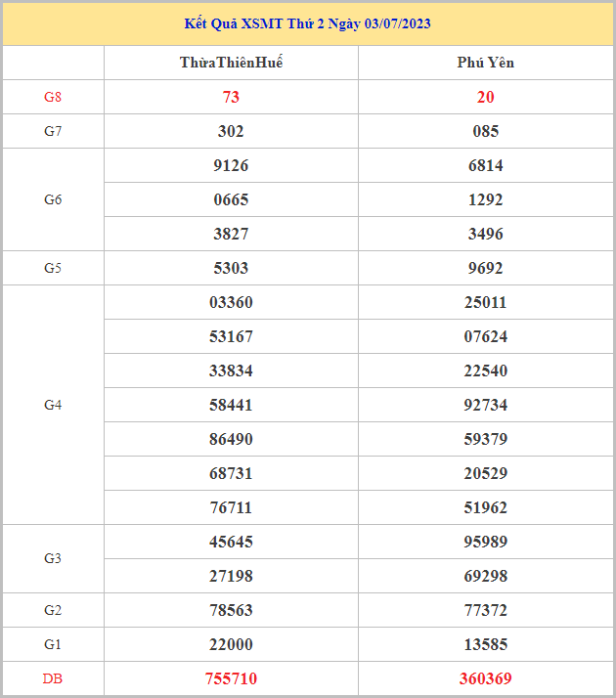Select ThừaThiênHuế G3 number 45645
616x698 pixels.
(231, 542)
